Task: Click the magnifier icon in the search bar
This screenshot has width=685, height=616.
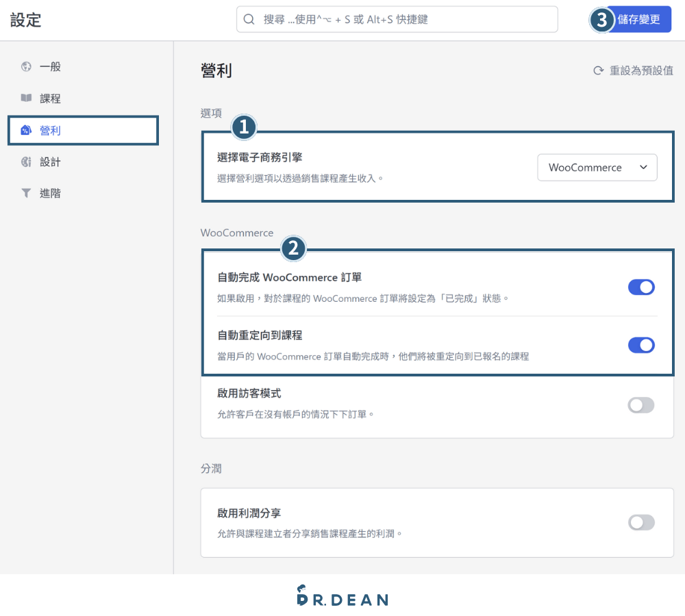Action: point(249,19)
